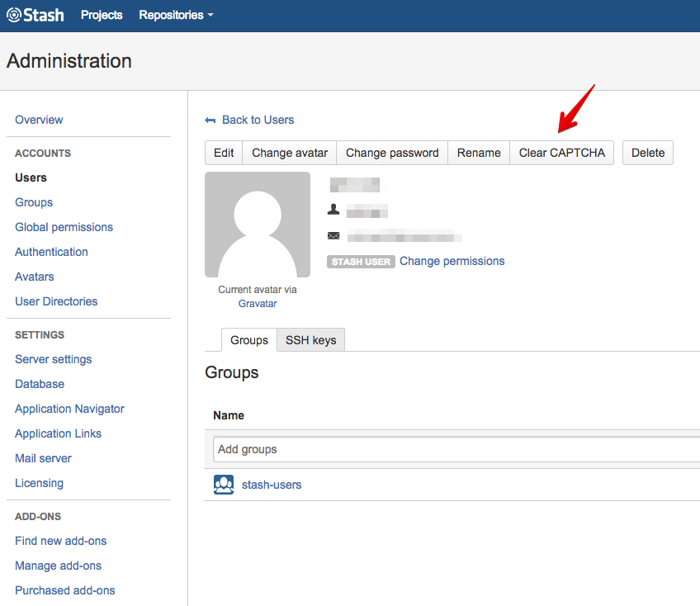
Task: Open the Licensing page
Action: click(x=40, y=483)
